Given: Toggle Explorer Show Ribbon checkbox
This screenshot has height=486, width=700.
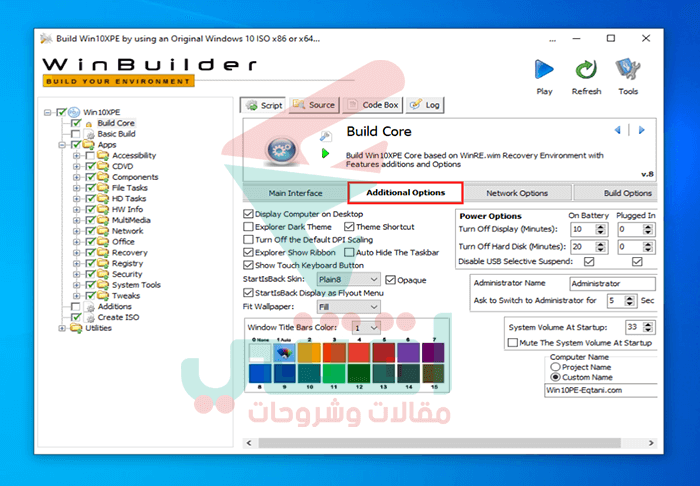Looking at the screenshot, I should 248,253.
